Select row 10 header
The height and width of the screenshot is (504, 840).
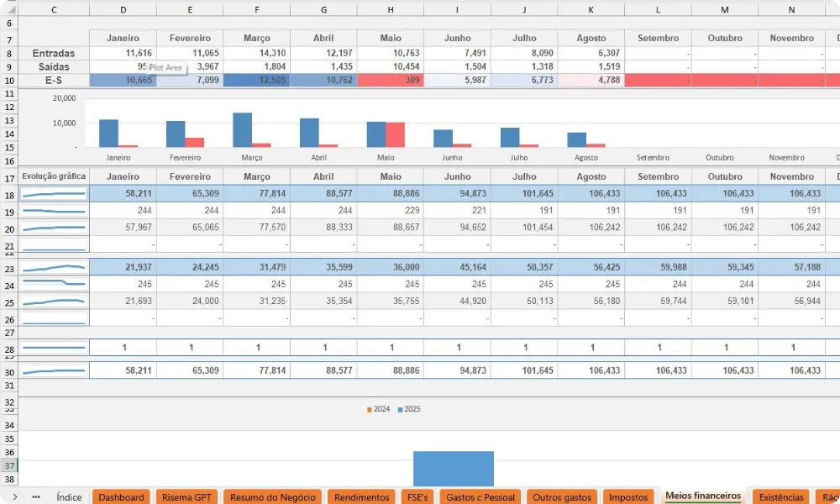tap(9, 81)
